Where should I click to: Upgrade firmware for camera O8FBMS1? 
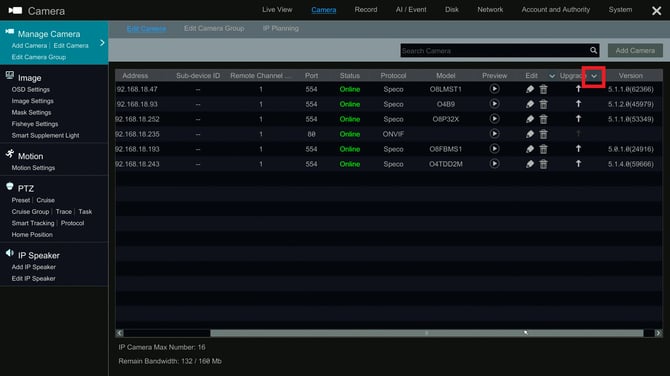coord(578,148)
